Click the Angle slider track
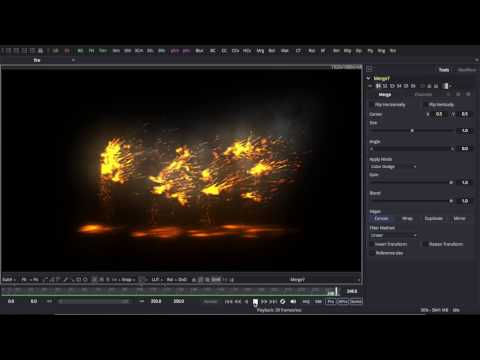The image size is (480, 360). [x=412, y=149]
